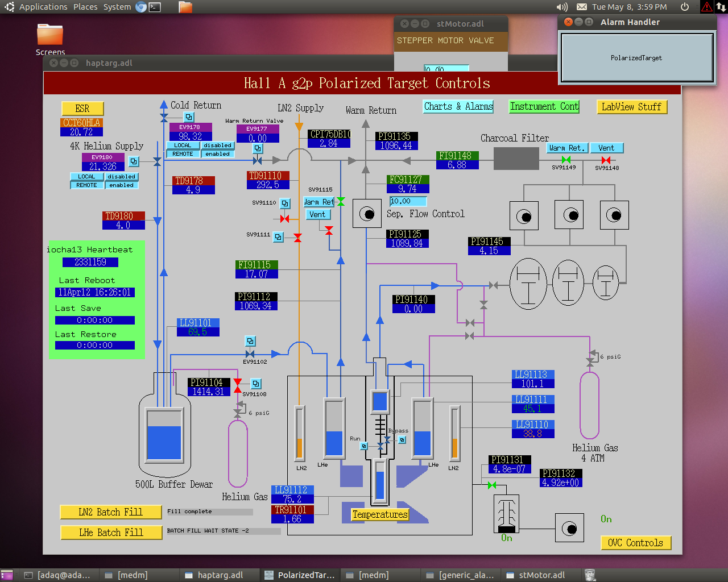
Task: Click the clock showing Tue May 8
Action: [629, 7]
